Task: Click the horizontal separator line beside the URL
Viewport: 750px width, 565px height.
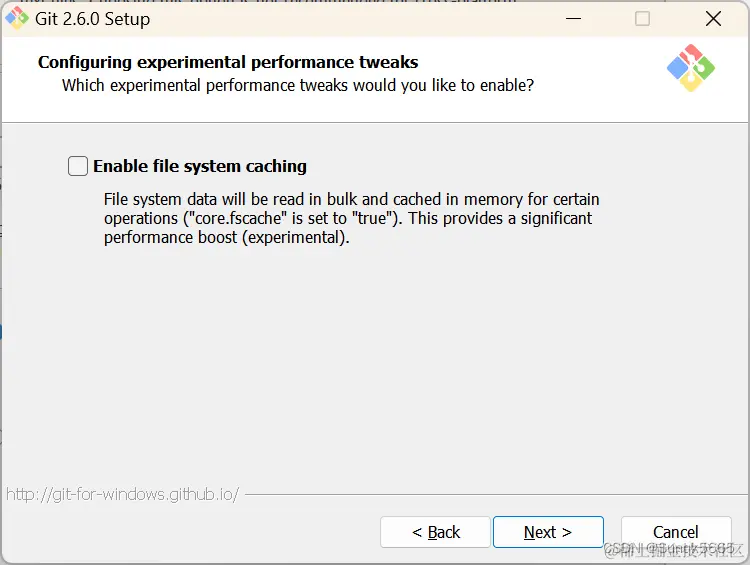Action: click(490, 494)
